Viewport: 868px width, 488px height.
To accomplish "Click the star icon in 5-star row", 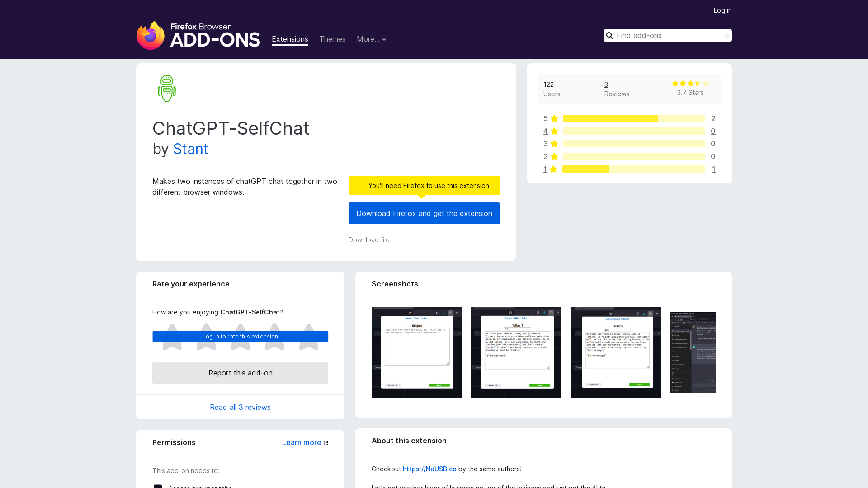I will 554,118.
